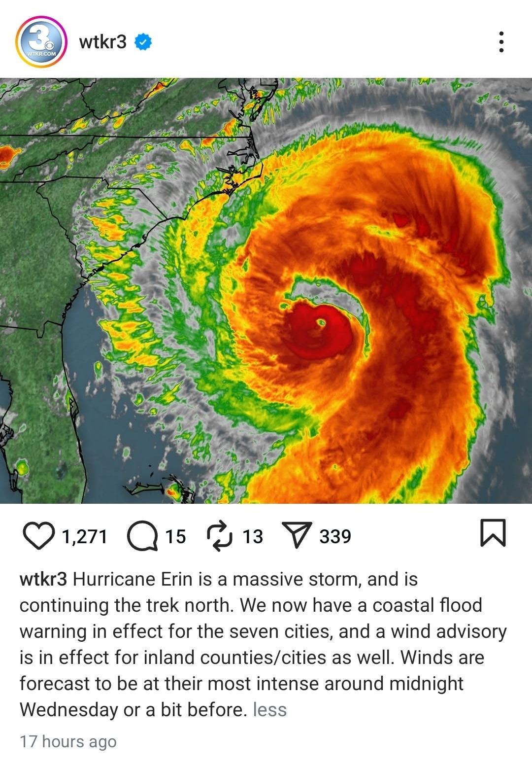
Task: Open the three-dot options menu
Action: click(x=501, y=42)
